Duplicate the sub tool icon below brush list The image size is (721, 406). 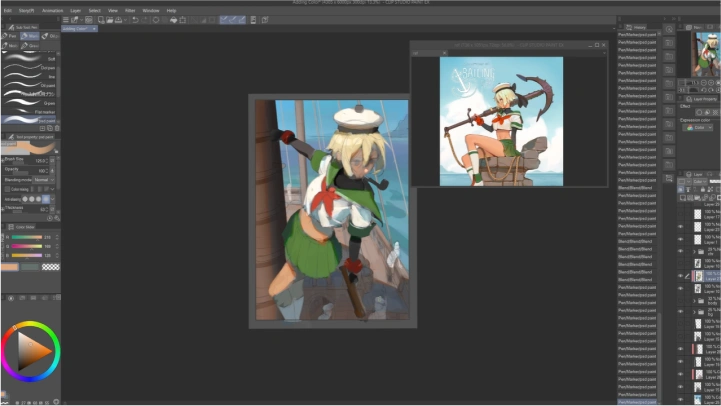(50, 128)
